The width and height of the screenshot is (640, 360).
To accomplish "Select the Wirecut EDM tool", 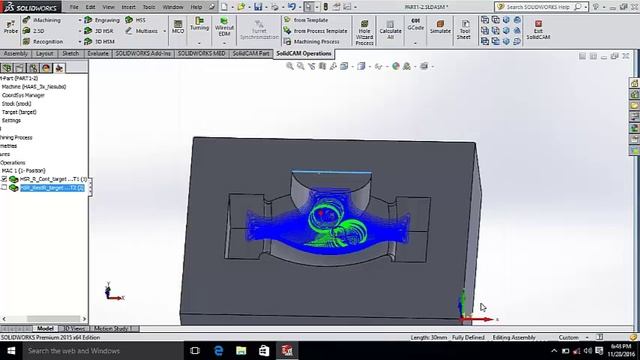I will [x=224, y=27].
